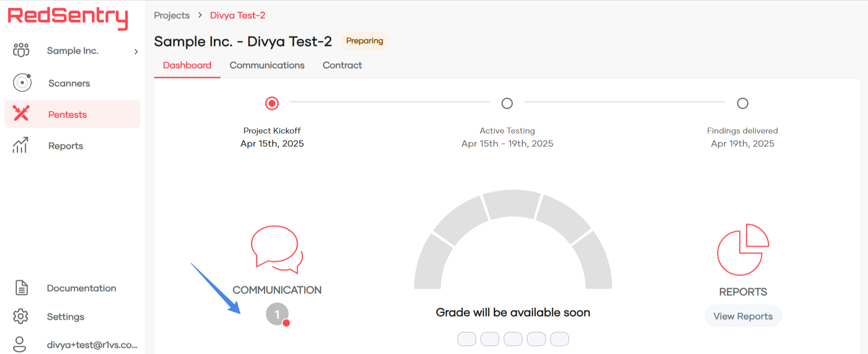Select the Active Testing stage circle

point(507,103)
